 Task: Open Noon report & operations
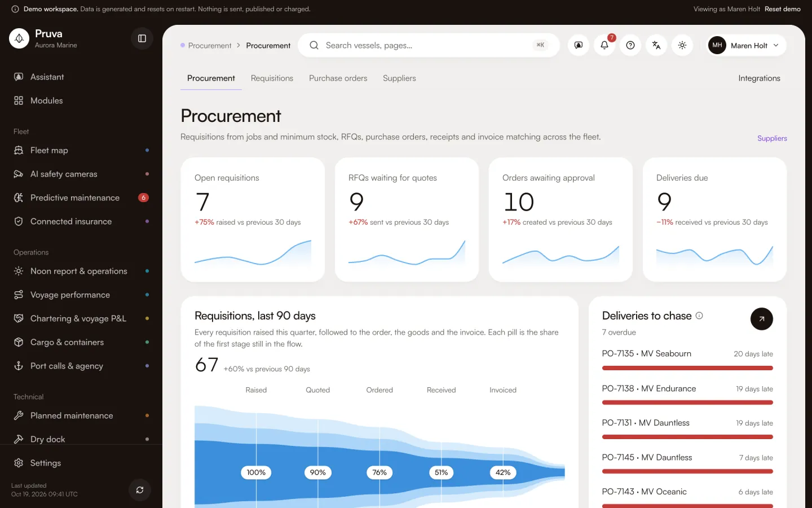pos(81,271)
